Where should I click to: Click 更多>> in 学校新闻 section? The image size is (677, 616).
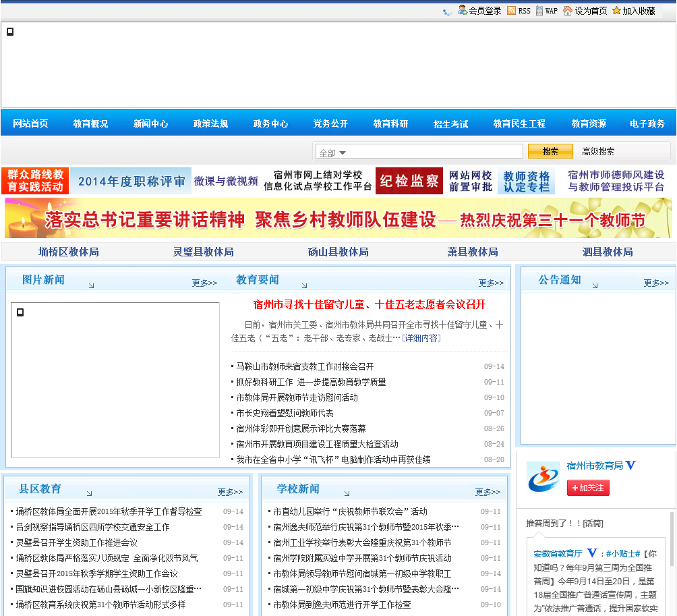coord(488,492)
